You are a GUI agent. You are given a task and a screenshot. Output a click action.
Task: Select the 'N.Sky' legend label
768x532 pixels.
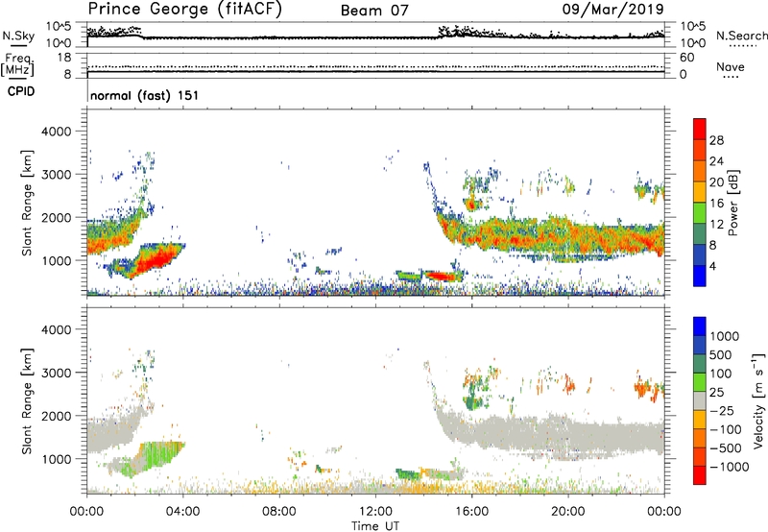(18, 36)
